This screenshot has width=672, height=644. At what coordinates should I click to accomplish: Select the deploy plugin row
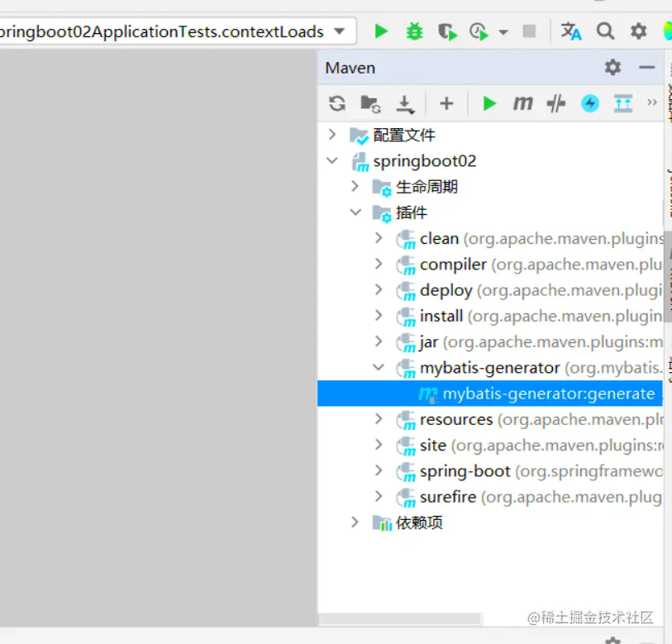[490, 290]
